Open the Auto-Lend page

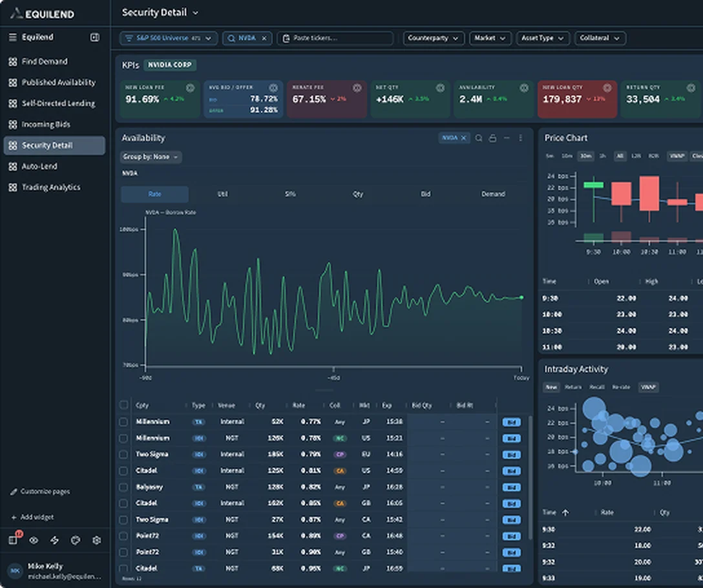(54, 167)
